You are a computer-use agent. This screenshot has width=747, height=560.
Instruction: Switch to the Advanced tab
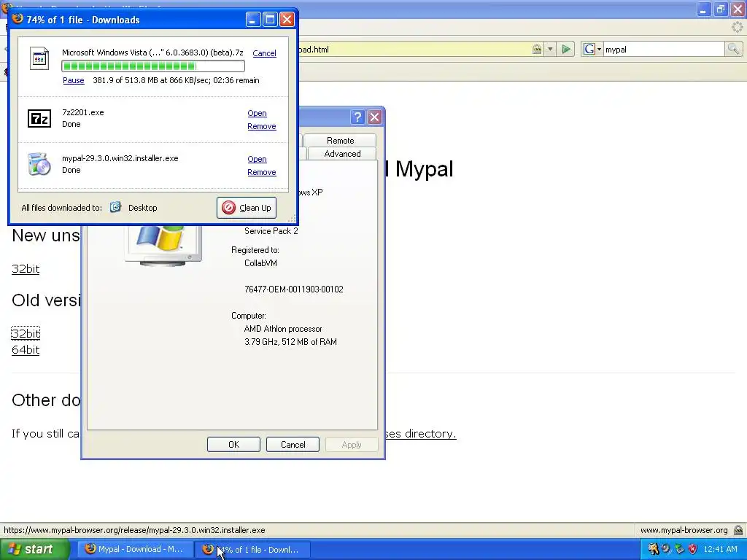point(342,154)
